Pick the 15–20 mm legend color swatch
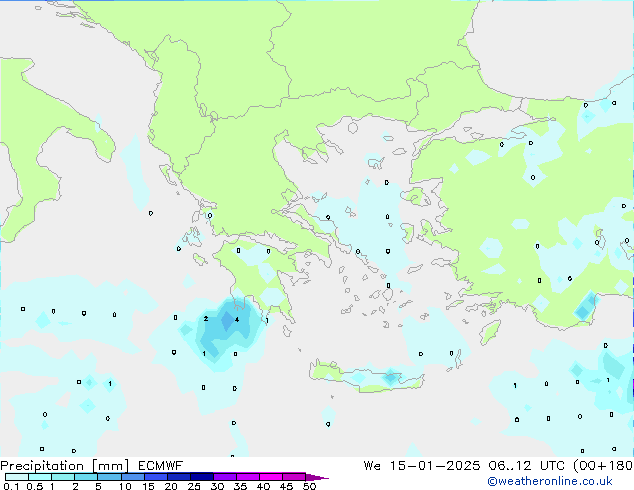This screenshot has width=634, height=490. pyautogui.click(x=156, y=477)
